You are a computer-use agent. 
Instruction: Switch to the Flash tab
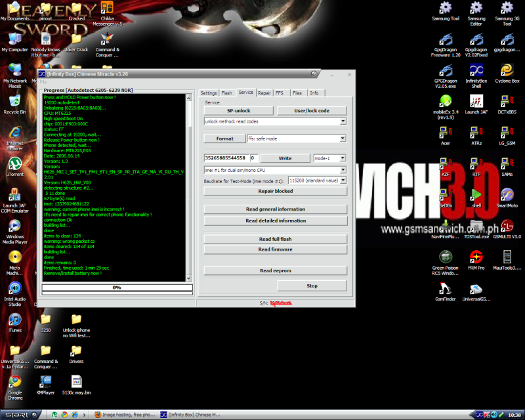pos(226,93)
